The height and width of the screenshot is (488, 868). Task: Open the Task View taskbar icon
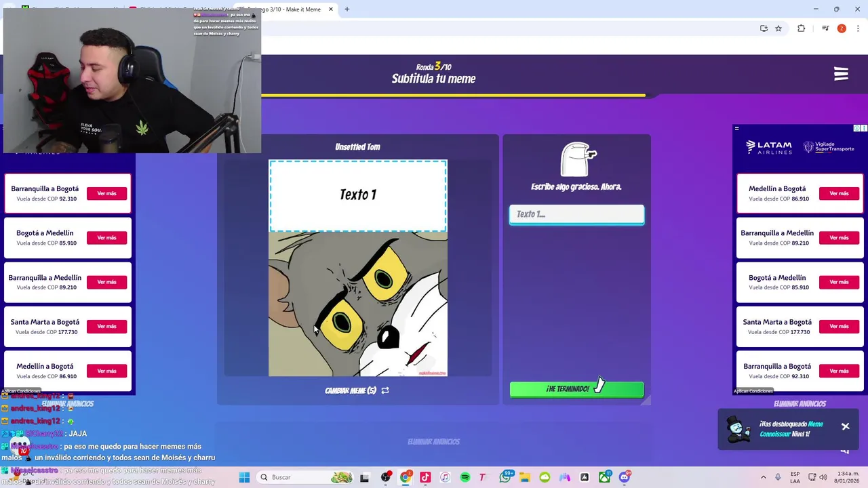point(364,477)
